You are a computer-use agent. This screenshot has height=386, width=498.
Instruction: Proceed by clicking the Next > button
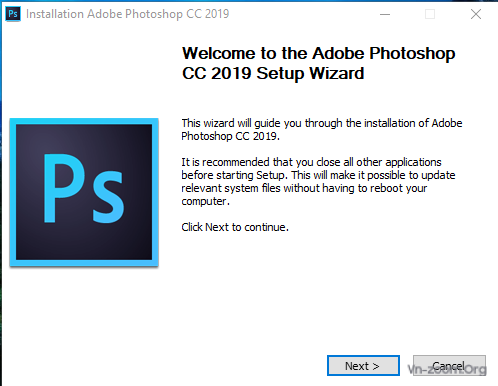(363, 366)
